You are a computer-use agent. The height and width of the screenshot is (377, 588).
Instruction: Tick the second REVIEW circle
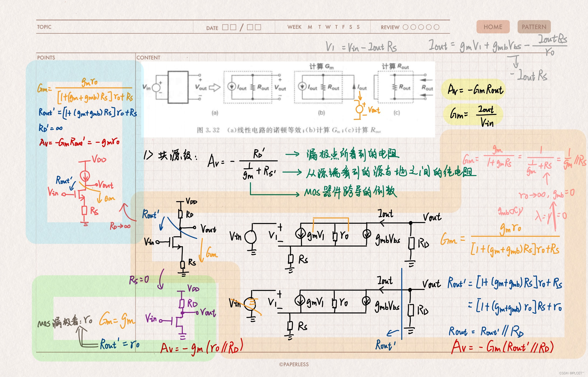[x=413, y=27]
